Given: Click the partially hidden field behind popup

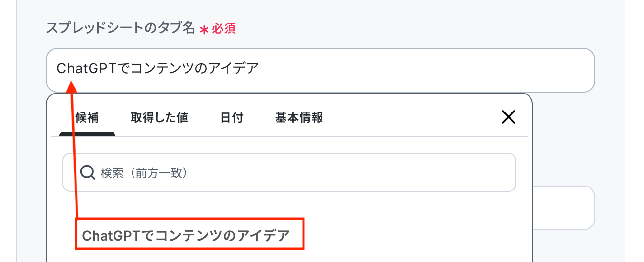Looking at the screenshot, I should tap(564, 208).
